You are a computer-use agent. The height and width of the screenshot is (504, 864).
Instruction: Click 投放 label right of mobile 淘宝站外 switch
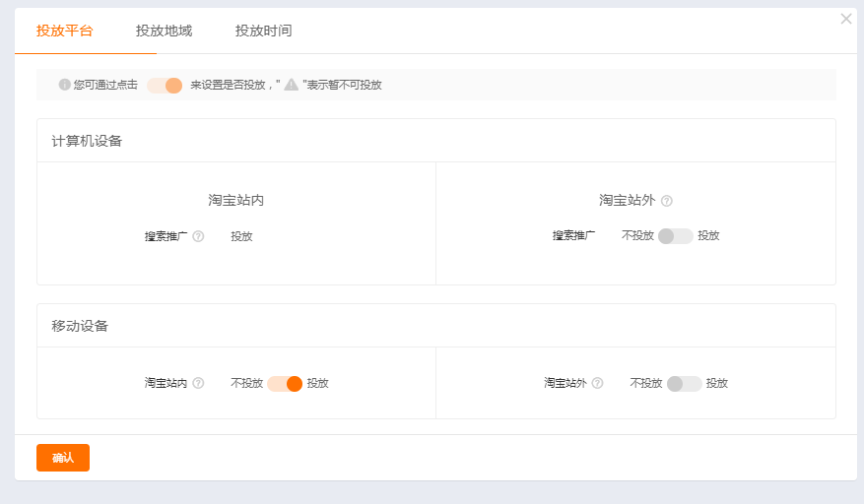[x=717, y=383]
